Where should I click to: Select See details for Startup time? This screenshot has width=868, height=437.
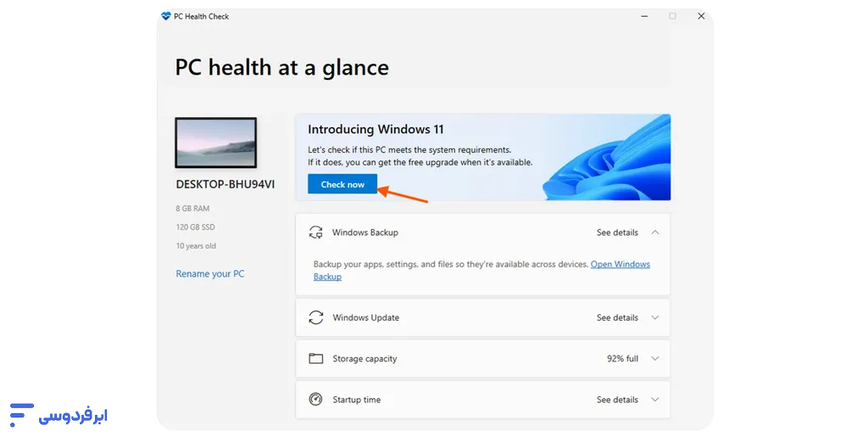click(x=617, y=400)
